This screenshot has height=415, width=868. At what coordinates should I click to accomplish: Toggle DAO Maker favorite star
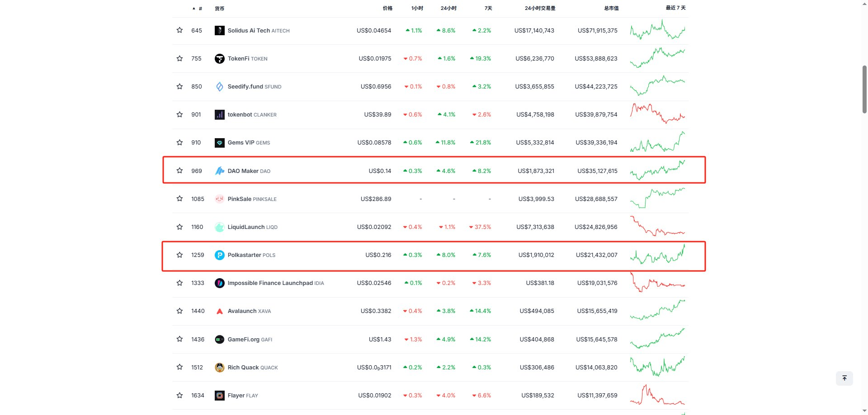pyautogui.click(x=179, y=171)
